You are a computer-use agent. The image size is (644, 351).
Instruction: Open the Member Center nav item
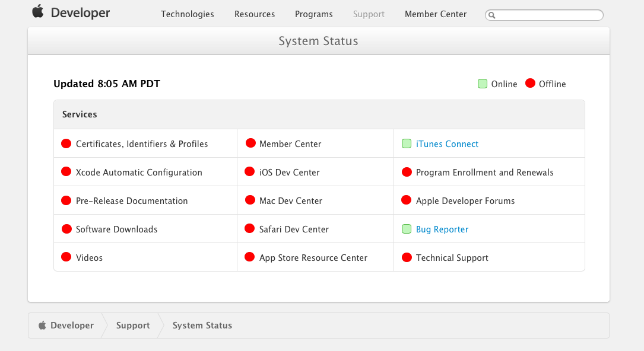436,14
